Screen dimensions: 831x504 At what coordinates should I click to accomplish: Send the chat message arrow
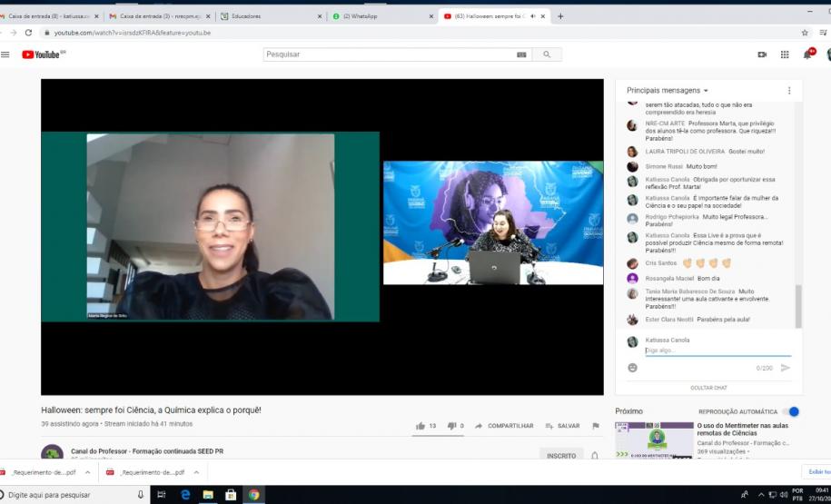click(x=786, y=368)
